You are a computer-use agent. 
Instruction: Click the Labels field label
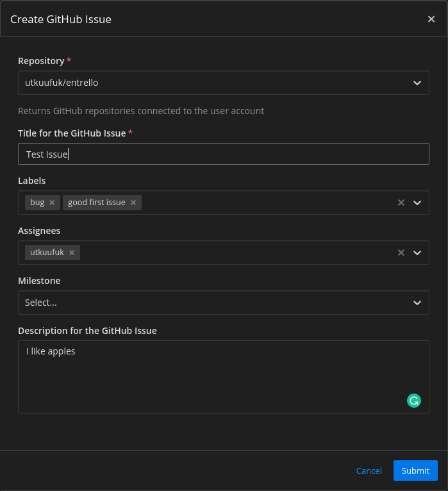point(31,181)
